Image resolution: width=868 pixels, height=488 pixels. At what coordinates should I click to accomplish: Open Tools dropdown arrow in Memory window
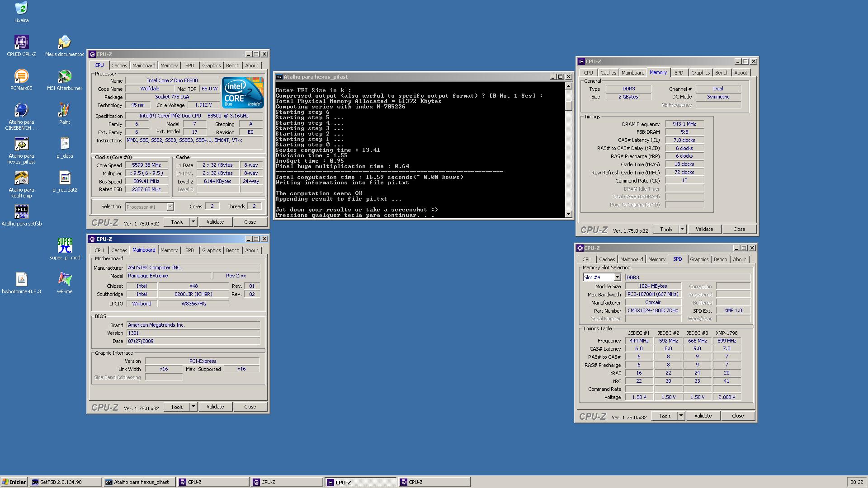pyautogui.click(x=682, y=229)
